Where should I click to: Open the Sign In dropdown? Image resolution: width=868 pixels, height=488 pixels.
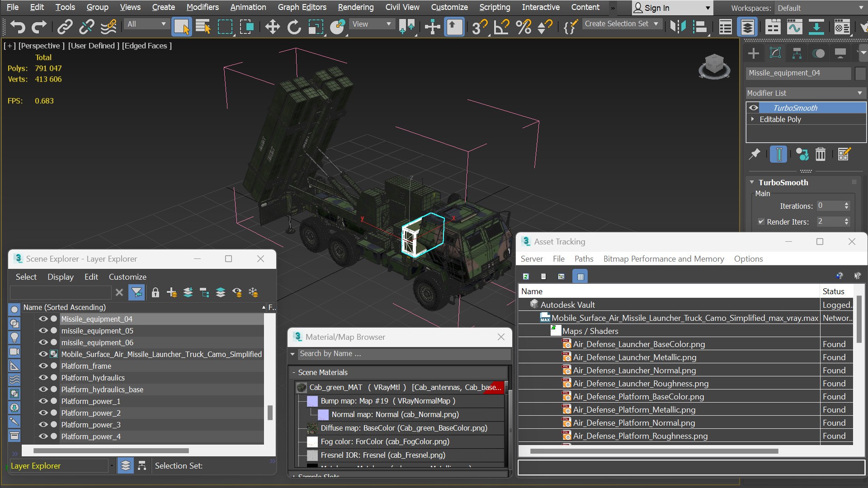tap(672, 8)
